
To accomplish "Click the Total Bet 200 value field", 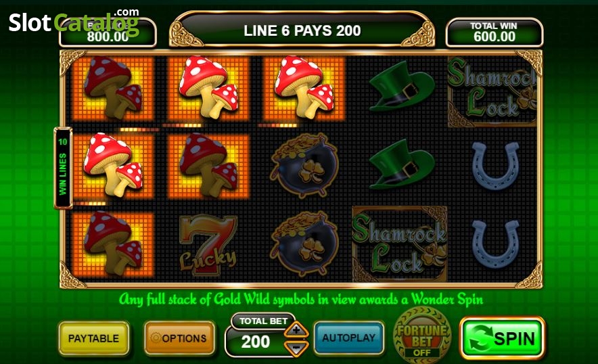I will pyautogui.click(x=256, y=341).
